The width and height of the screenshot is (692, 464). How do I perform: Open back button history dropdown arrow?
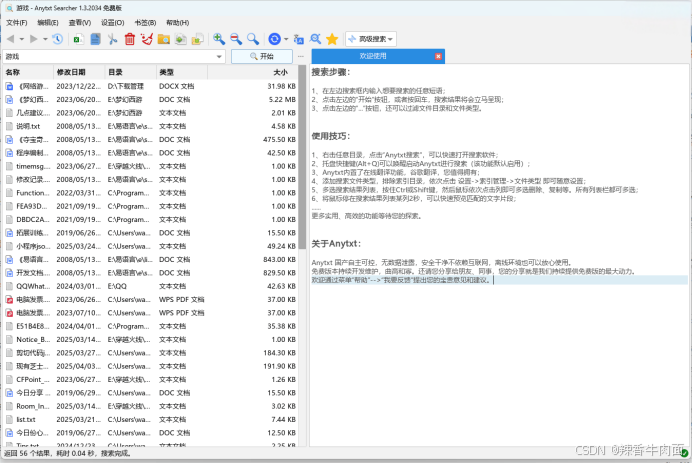[22, 39]
